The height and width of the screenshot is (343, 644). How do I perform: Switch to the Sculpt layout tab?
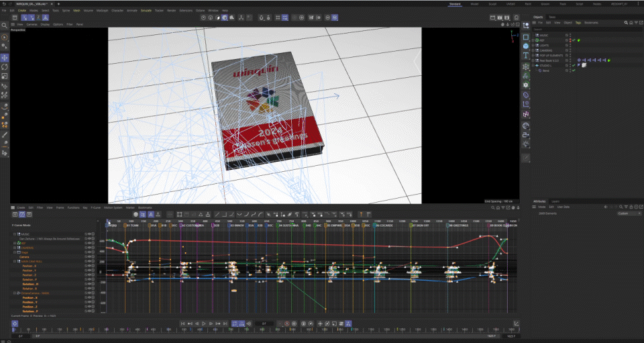tap(492, 4)
